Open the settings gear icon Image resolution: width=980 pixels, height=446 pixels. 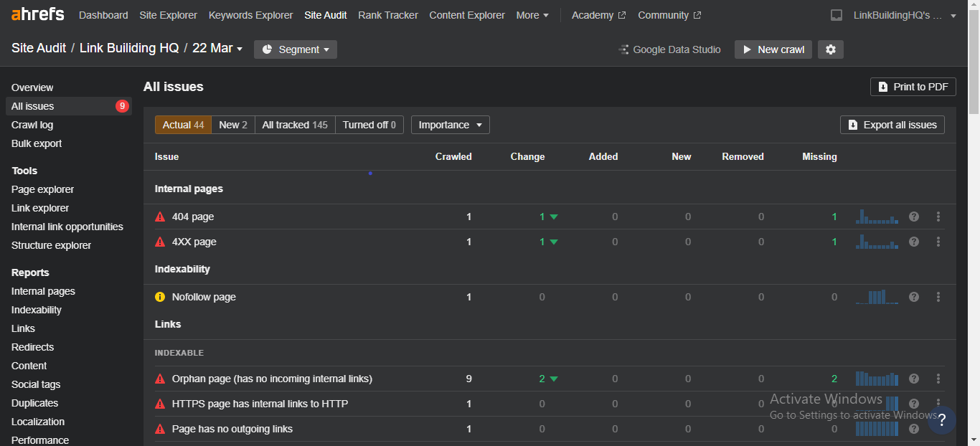(x=831, y=49)
